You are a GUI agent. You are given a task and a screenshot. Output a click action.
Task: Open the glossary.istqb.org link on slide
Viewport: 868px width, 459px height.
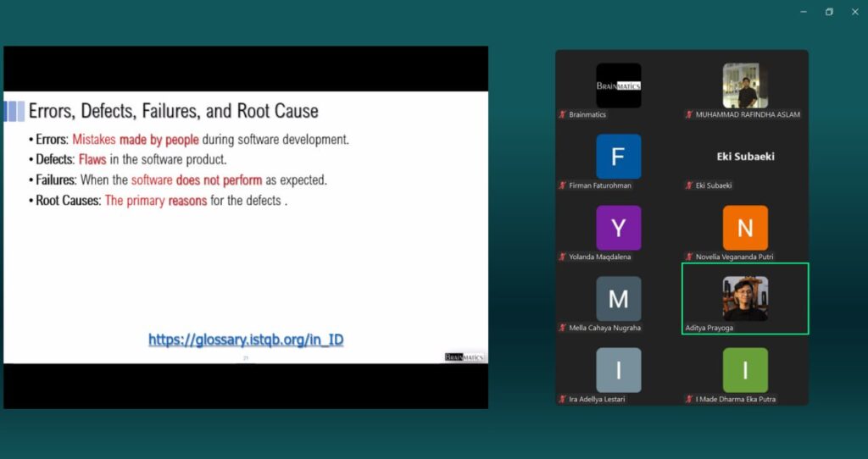(x=246, y=340)
